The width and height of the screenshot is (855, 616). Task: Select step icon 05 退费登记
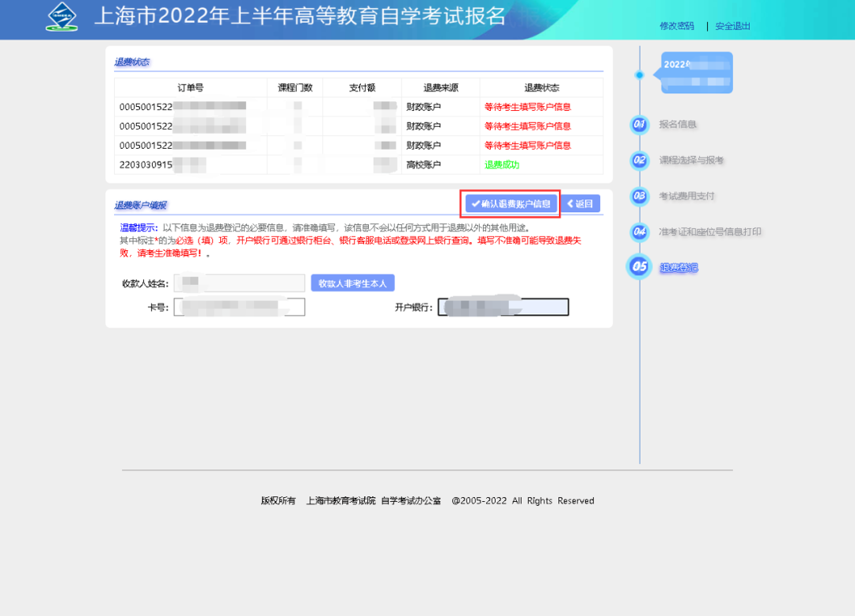(x=639, y=267)
